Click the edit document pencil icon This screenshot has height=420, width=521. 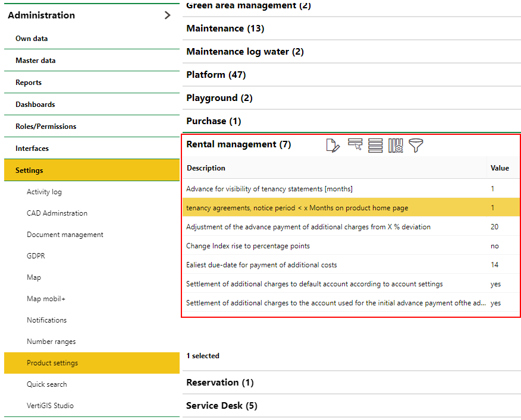pyautogui.click(x=333, y=146)
